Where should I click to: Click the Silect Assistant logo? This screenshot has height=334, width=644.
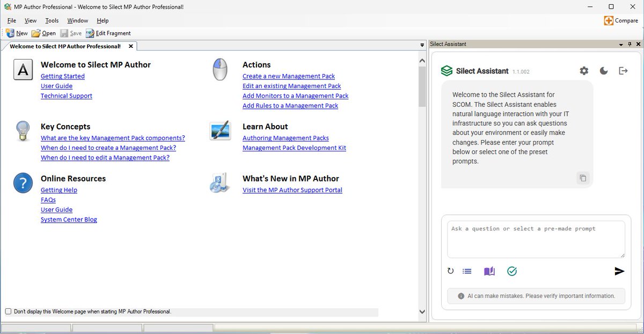click(447, 71)
